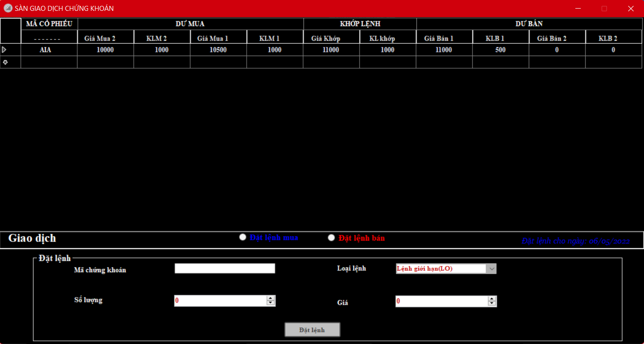Click the AIA stock code cell

[x=49, y=50]
